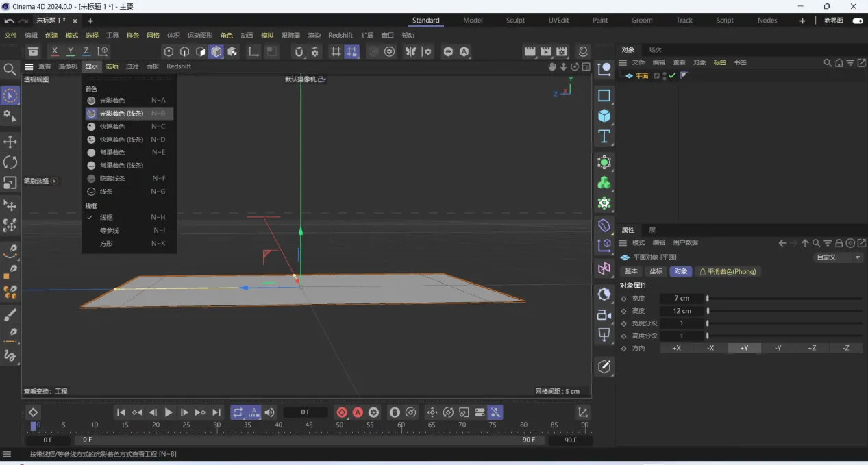The width and height of the screenshot is (868, 465).
Task: Click the Text spline tool icon
Action: pyautogui.click(x=604, y=136)
